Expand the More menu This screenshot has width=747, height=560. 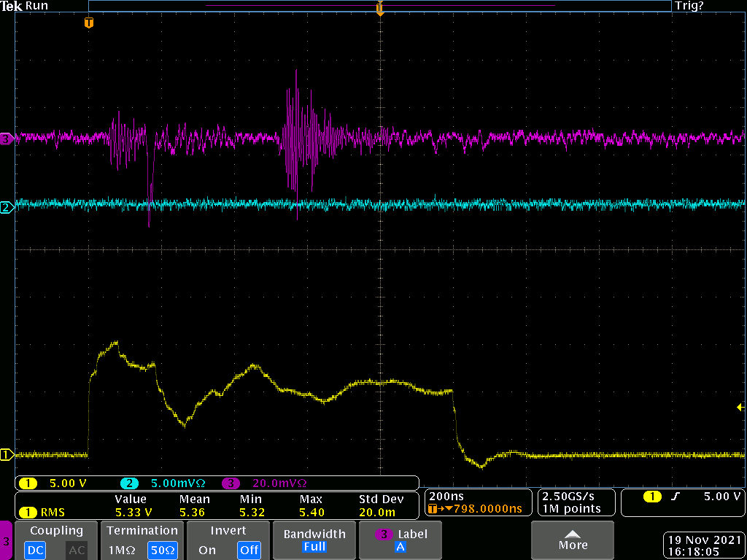click(x=573, y=540)
